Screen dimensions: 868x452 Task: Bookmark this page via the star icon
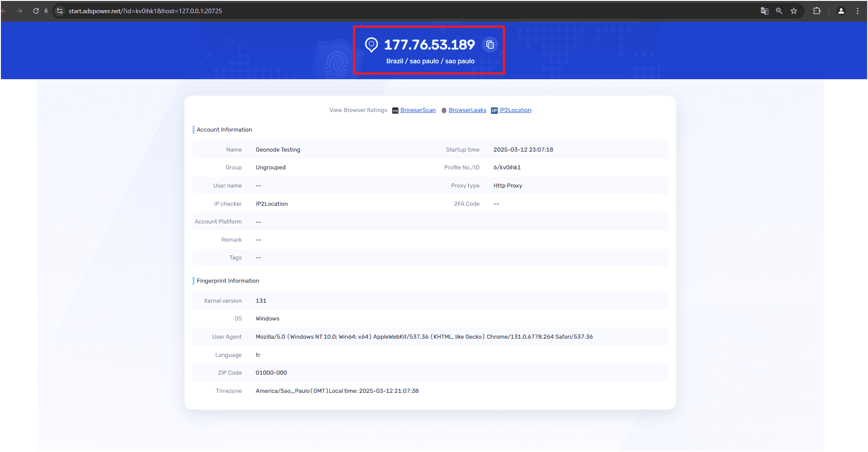(794, 10)
